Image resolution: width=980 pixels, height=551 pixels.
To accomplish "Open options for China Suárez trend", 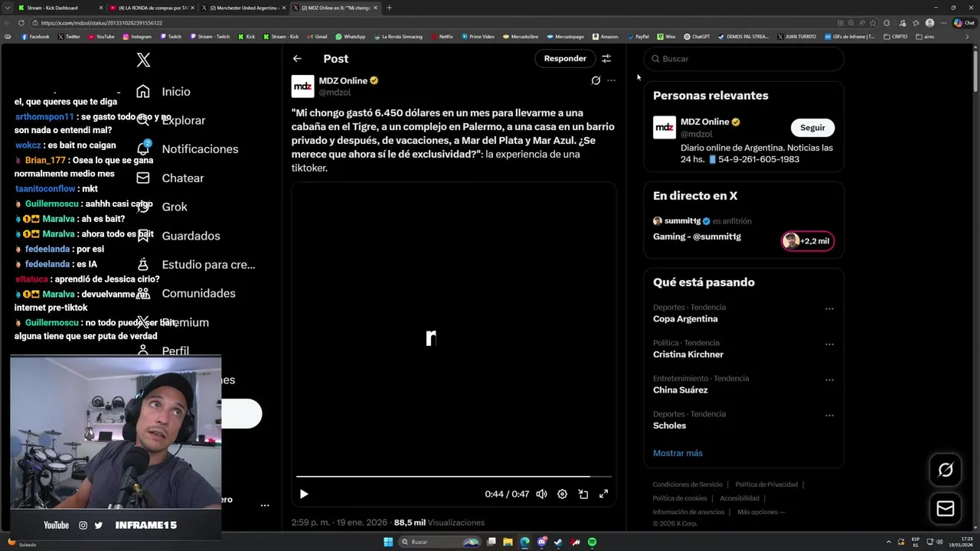I will (829, 380).
